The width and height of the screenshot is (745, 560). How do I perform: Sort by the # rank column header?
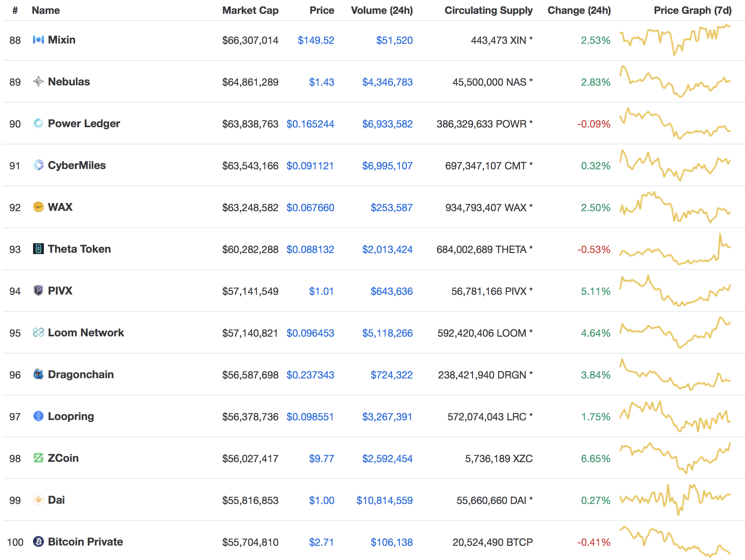tap(15, 10)
